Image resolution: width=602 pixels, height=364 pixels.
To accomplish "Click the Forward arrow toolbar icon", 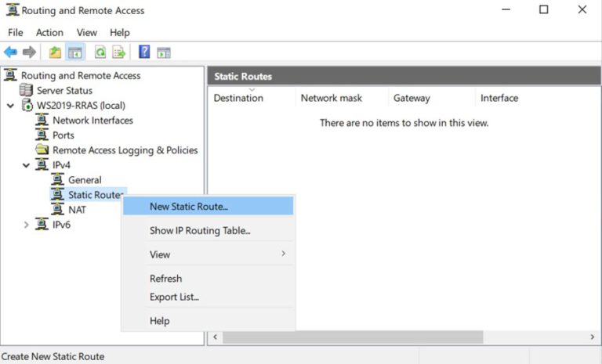I will pos(29,52).
